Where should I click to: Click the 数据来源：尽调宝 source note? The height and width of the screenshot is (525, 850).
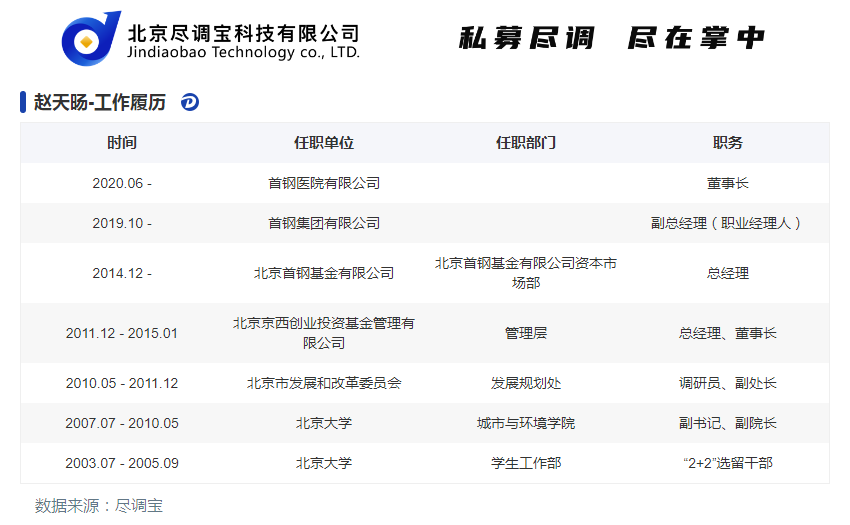(x=99, y=505)
